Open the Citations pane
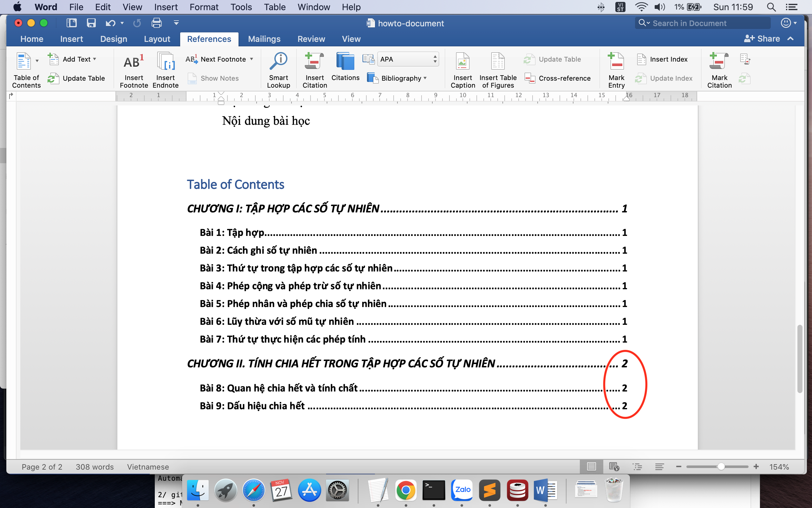Image resolution: width=812 pixels, height=508 pixels. coord(345,67)
